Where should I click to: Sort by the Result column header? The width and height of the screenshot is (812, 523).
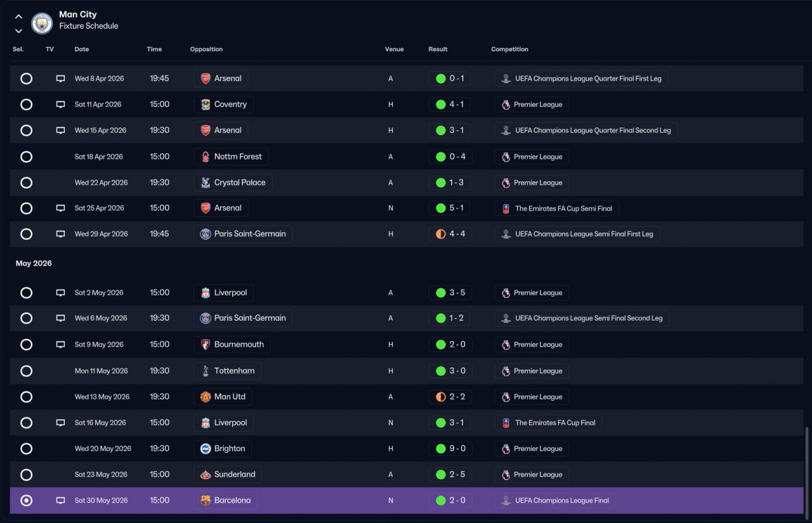click(438, 49)
